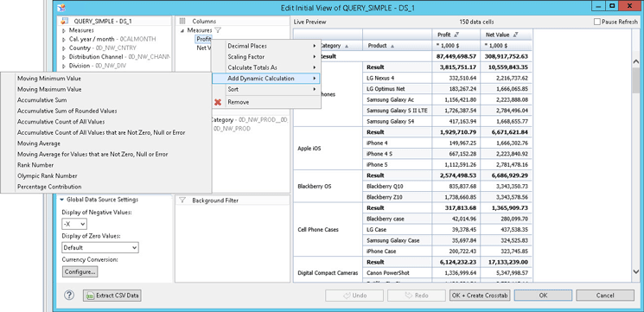Click the Apple iOS category cell
This screenshot has width=644, height=312.
(328, 148)
